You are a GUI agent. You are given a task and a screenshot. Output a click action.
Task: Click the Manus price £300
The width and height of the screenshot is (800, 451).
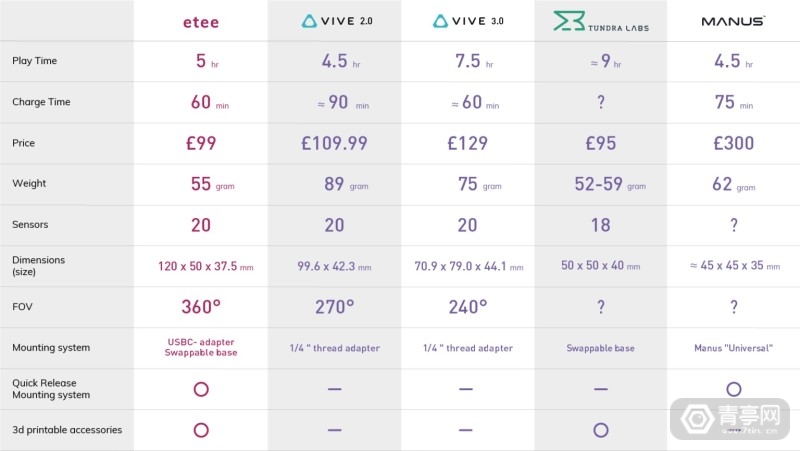(x=734, y=143)
